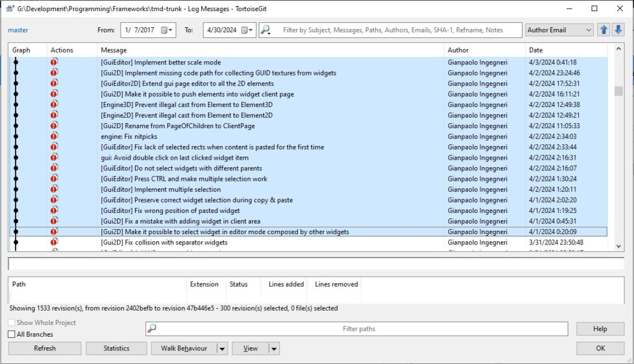Click action icon for 'Press CTRL and make multiple selection work'
Image resolution: width=634 pixels, height=364 pixels.
tap(54, 178)
